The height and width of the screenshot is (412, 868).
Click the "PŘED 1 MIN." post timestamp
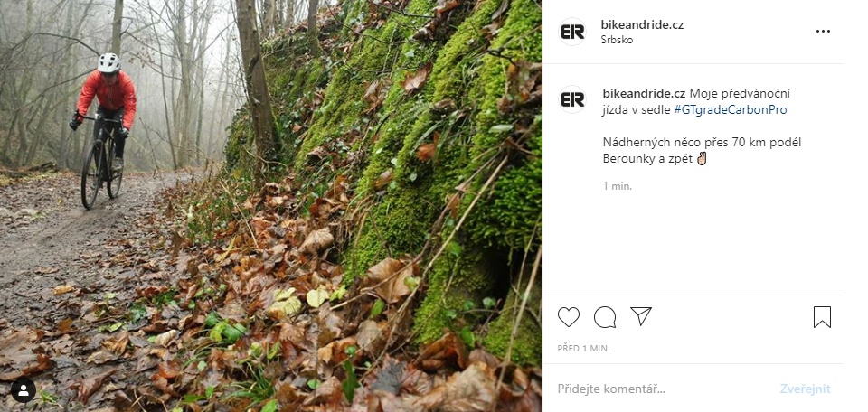pyautogui.click(x=583, y=348)
